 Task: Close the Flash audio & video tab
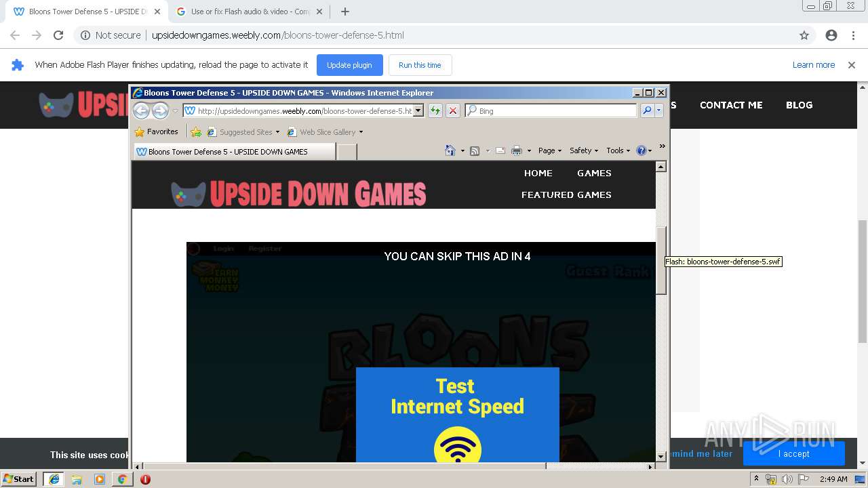(x=321, y=12)
